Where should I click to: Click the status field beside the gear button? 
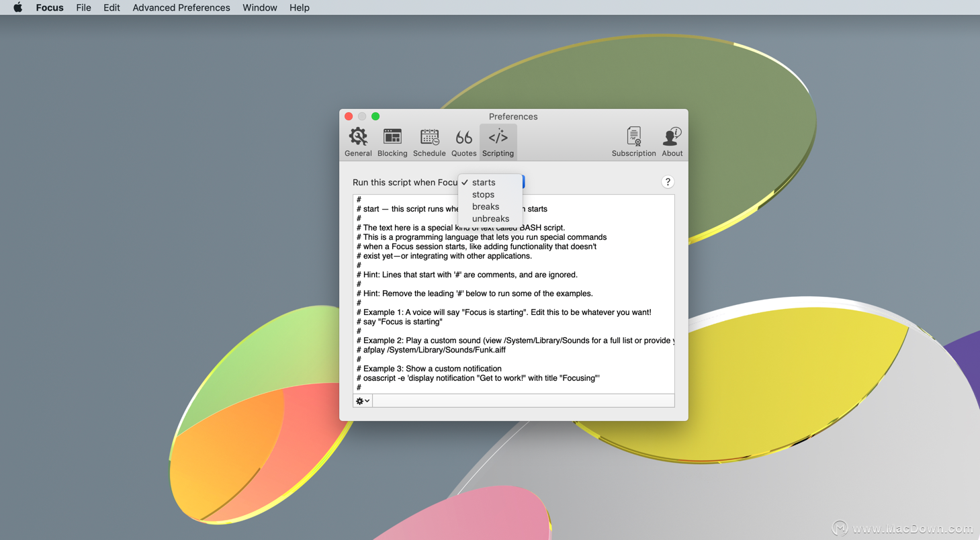click(x=523, y=401)
